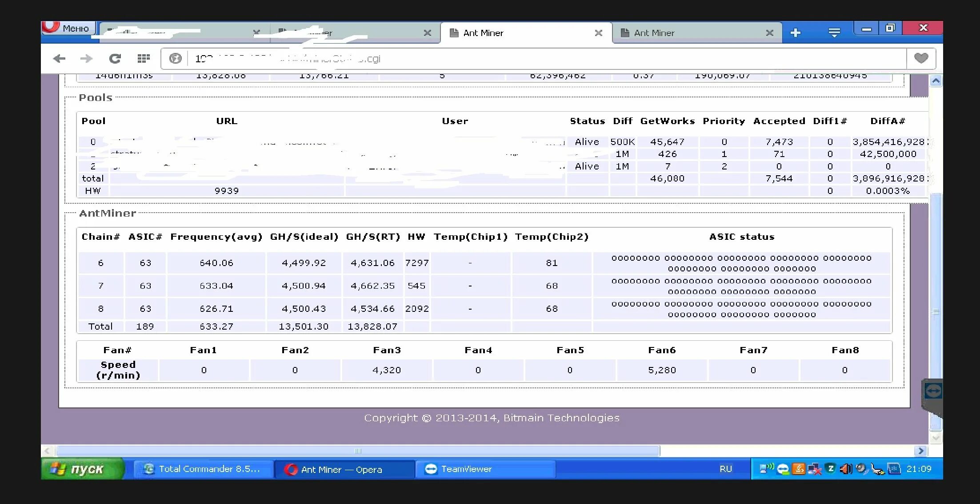The width and height of the screenshot is (980, 504).
Task: Click the RU language indicator
Action: tap(725, 469)
